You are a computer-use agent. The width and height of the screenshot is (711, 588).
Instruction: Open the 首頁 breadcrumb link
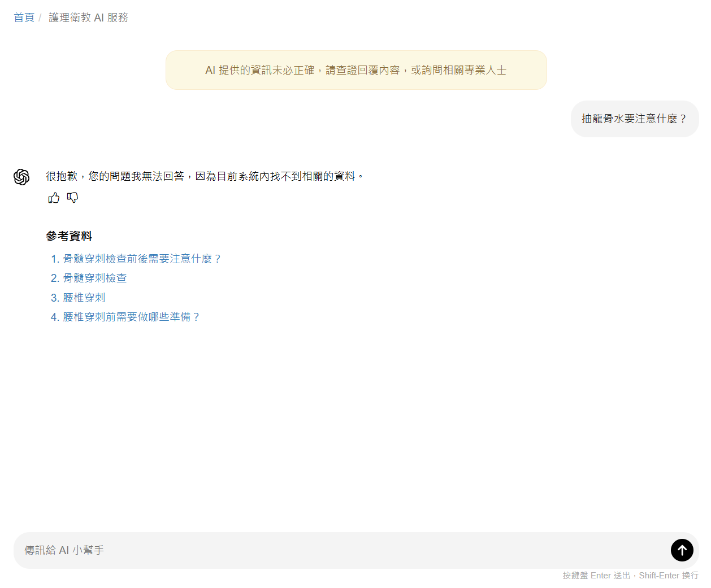tap(24, 17)
